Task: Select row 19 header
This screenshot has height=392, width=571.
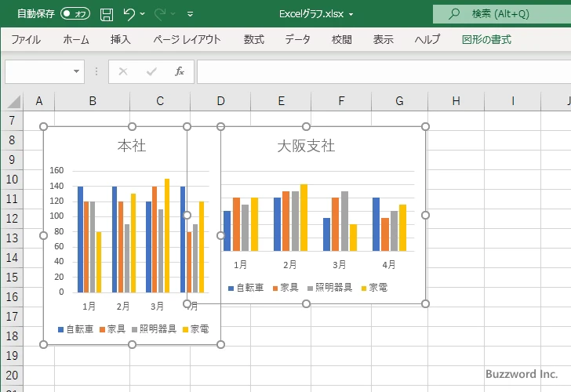Action: pyautogui.click(x=12, y=356)
